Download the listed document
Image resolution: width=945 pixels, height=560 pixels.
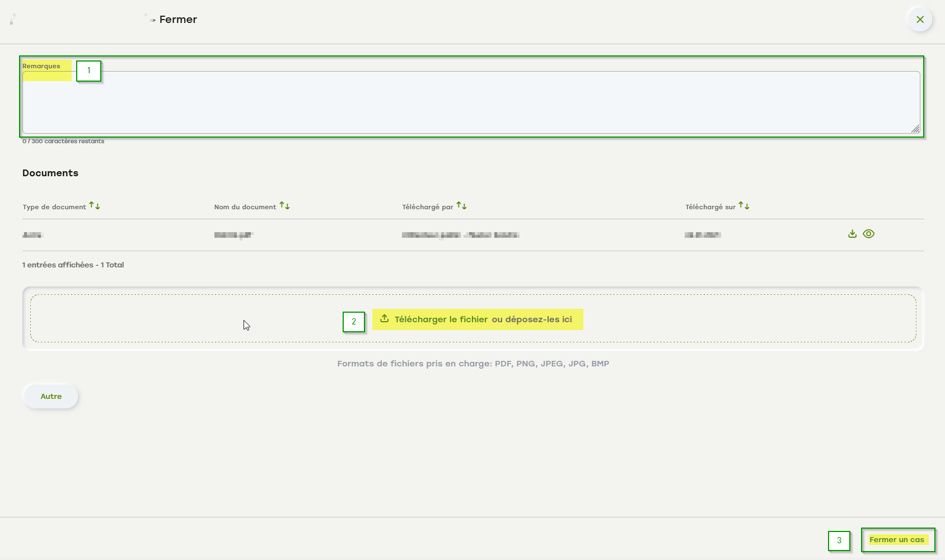coord(852,234)
